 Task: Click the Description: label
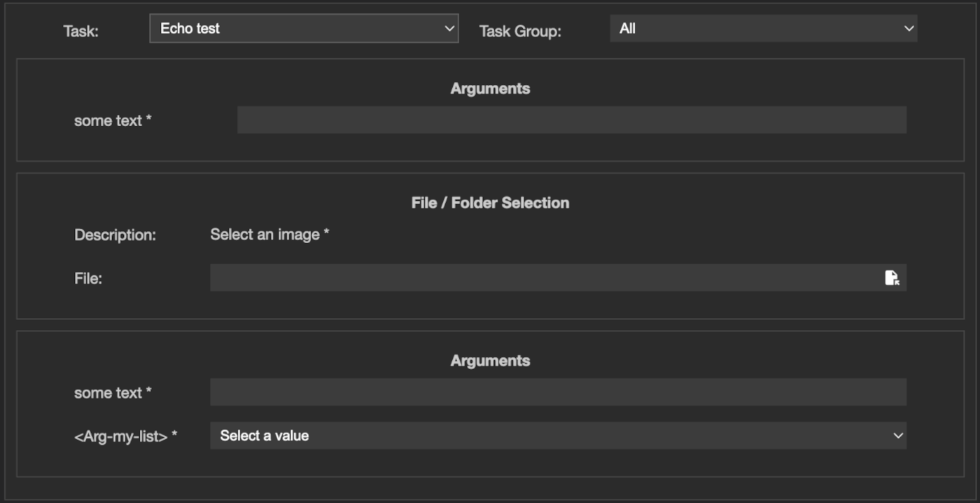click(115, 235)
